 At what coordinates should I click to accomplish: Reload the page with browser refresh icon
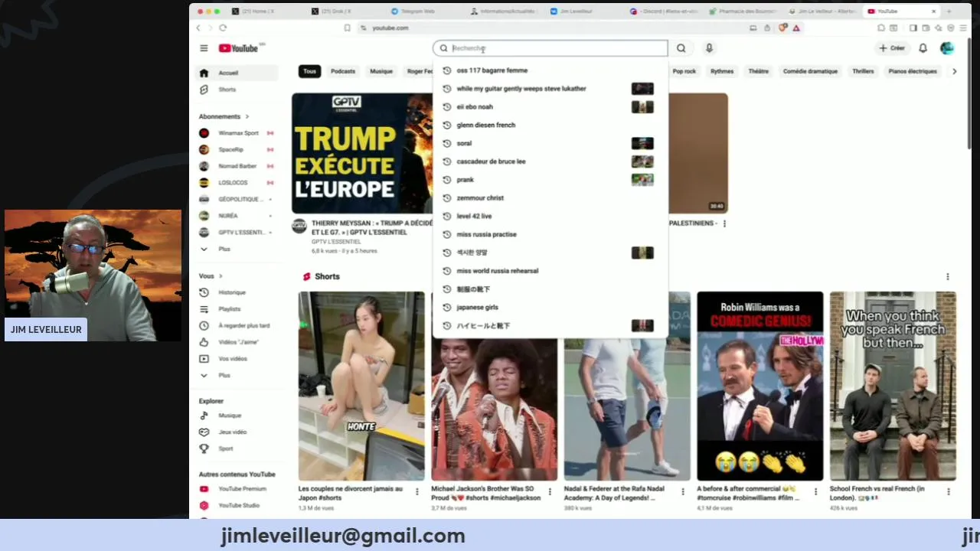click(223, 28)
